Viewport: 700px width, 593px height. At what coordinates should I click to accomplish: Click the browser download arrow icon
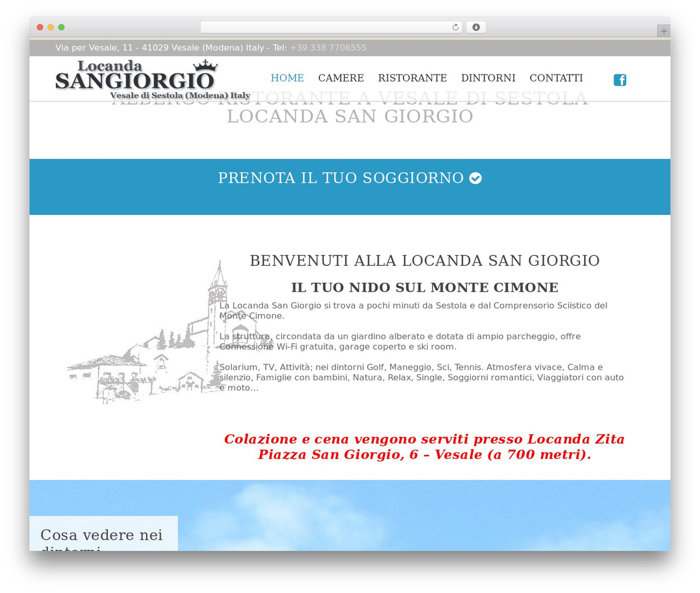[x=476, y=27]
